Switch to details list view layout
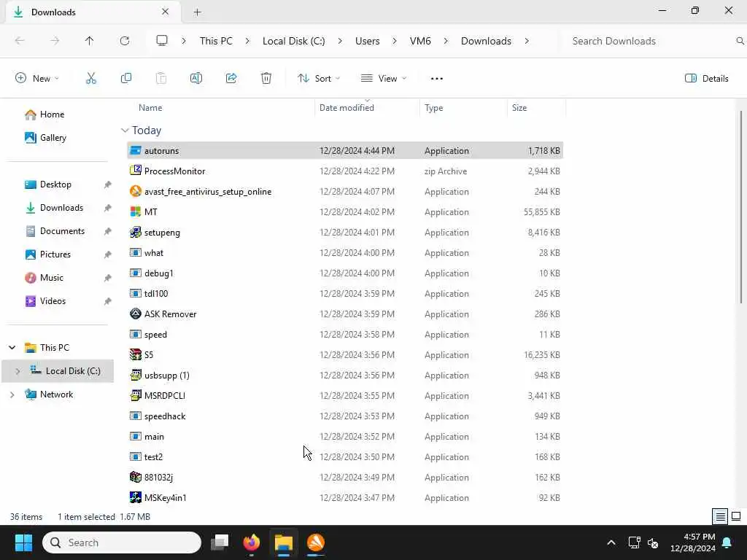 [720, 516]
